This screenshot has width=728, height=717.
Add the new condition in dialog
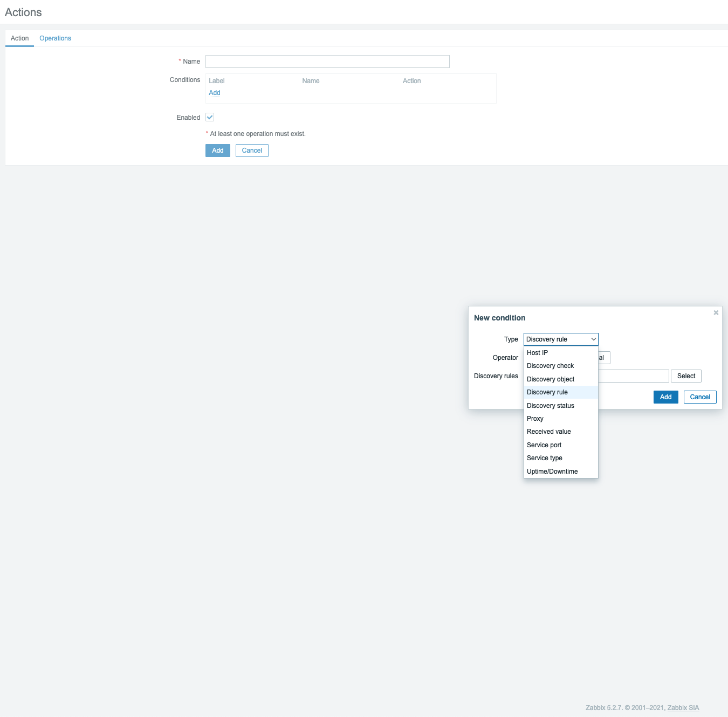pos(666,397)
